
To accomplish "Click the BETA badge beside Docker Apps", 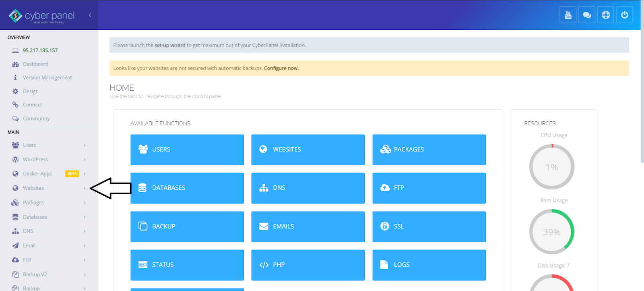I will point(72,174).
